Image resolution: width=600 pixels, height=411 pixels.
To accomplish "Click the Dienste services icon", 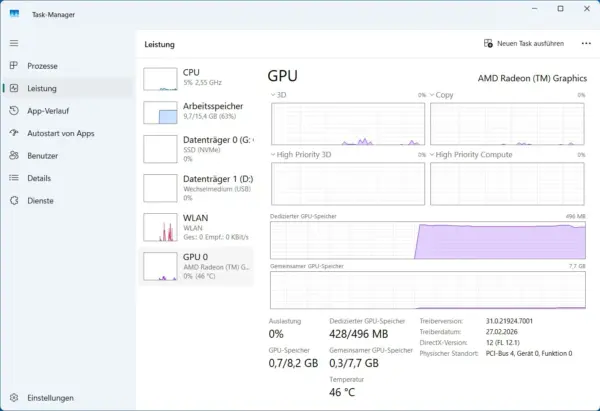I will point(14,201).
